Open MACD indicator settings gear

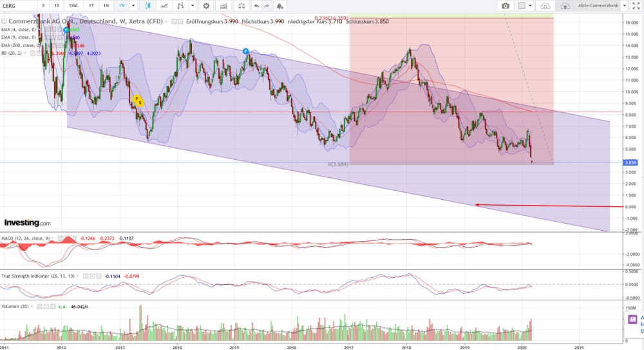click(68, 238)
